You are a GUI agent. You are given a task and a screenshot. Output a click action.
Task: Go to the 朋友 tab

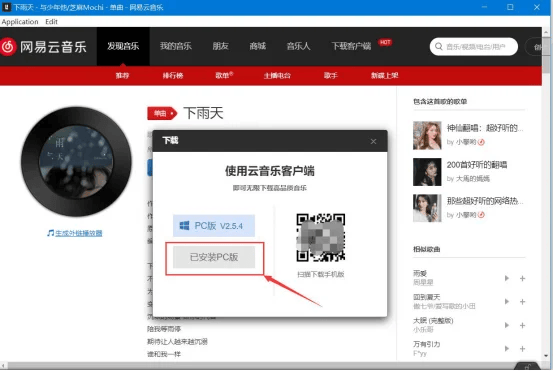pos(220,46)
